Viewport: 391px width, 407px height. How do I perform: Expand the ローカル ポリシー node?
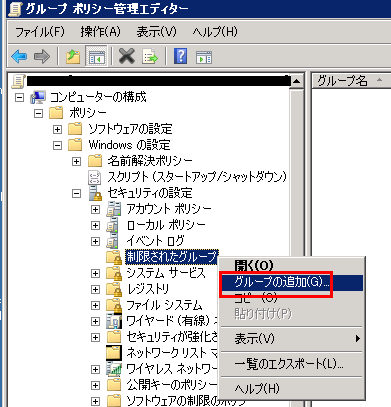click(96, 226)
